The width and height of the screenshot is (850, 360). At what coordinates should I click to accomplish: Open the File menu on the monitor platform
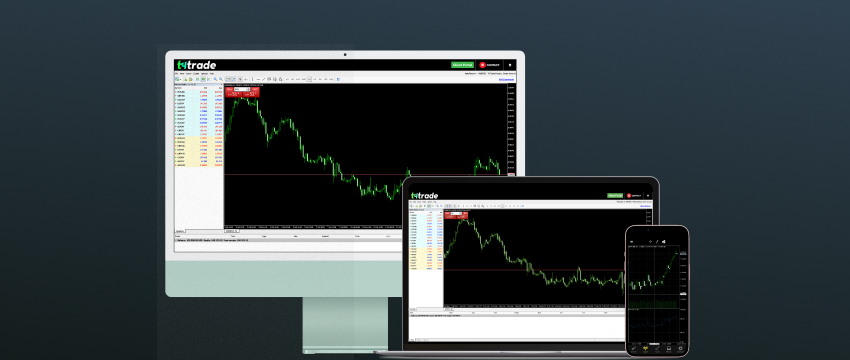coord(177,74)
